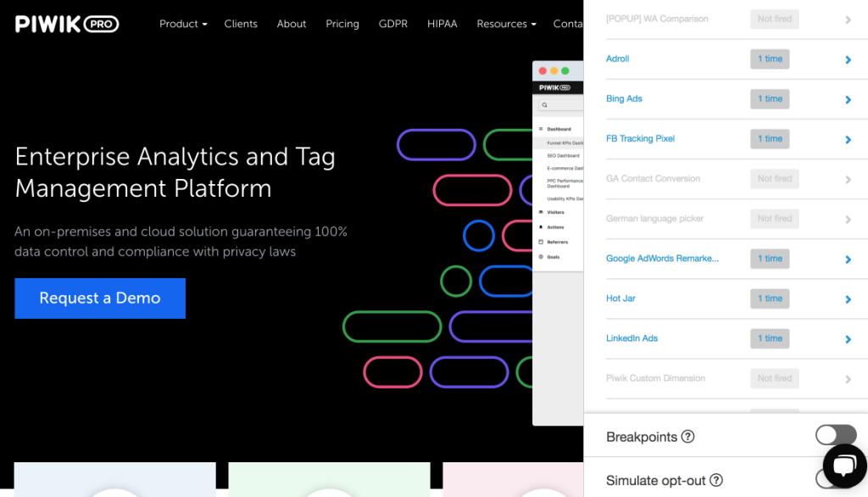
Task: Open the Adroll tag link
Action: click(x=617, y=59)
